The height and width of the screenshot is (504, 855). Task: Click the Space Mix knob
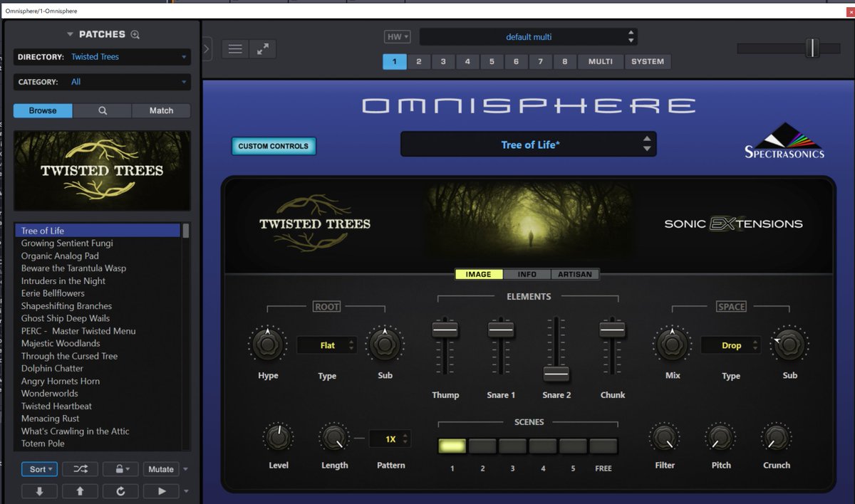point(673,345)
